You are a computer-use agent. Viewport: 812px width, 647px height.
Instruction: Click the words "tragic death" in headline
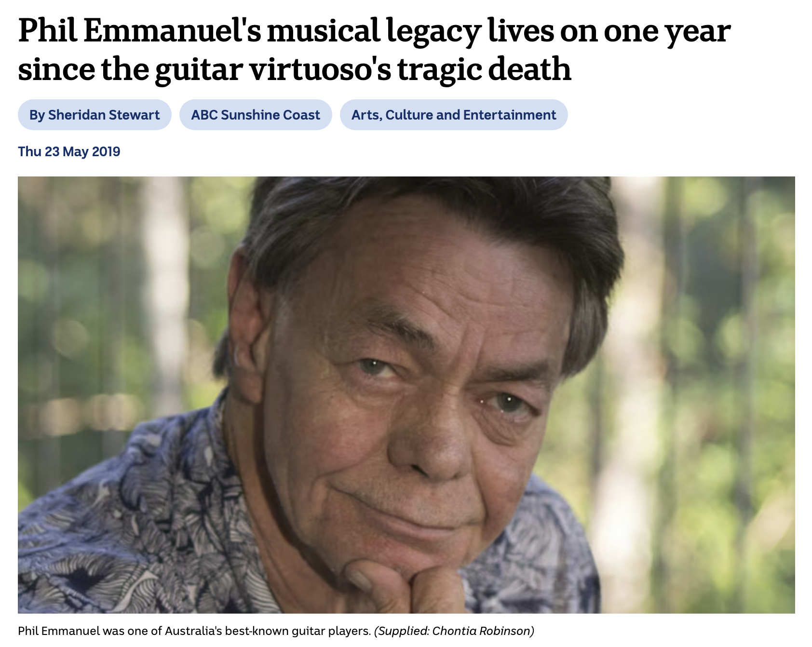click(484, 68)
